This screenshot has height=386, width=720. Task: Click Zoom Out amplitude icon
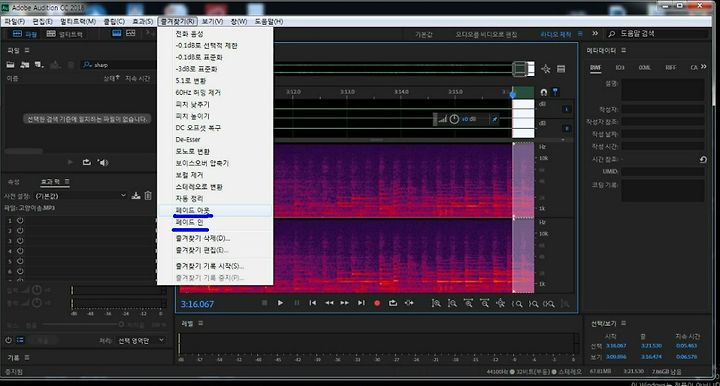click(x=452, y=303)
